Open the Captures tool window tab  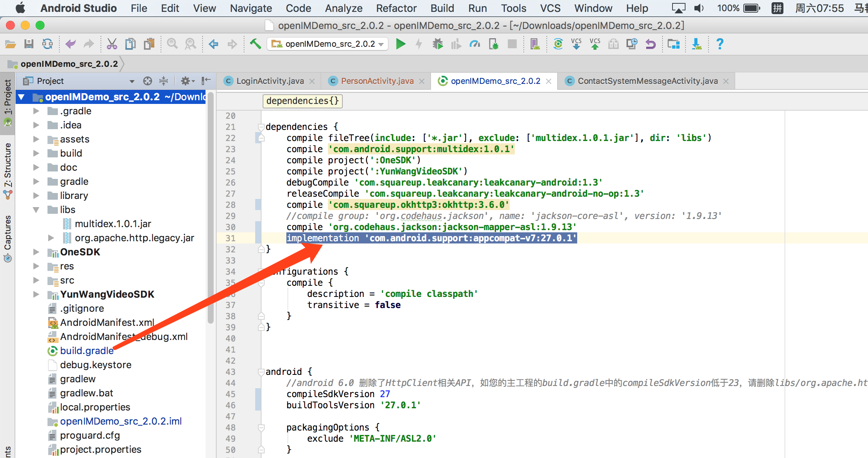(x=7, y=238)
